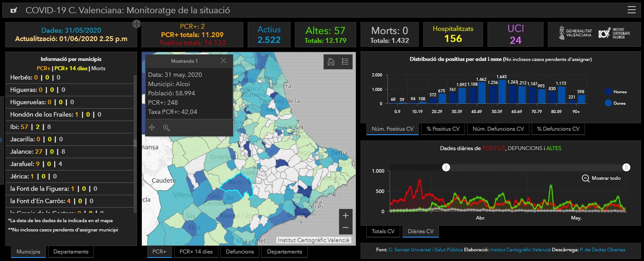Image resolution: width=644 pixels, height=261 pixels.
Task: Zoom in on the map with plus button
Action: pos(346,216)
